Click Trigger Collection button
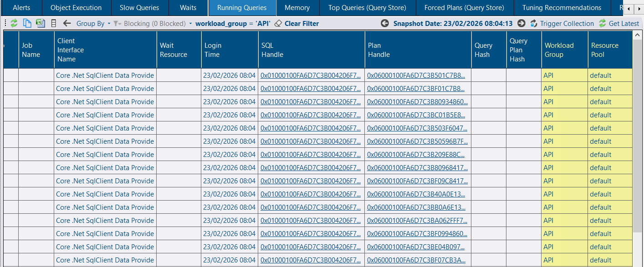 coord(562,23)
